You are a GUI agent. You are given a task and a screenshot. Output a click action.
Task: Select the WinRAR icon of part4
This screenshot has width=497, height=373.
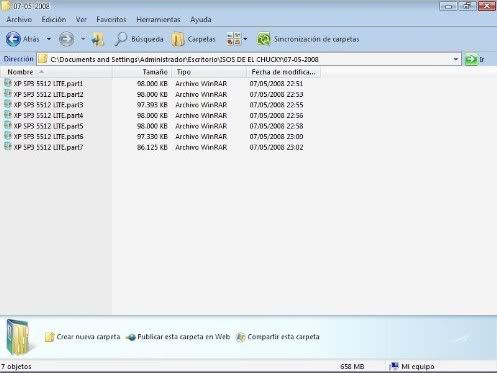[8, 115]
